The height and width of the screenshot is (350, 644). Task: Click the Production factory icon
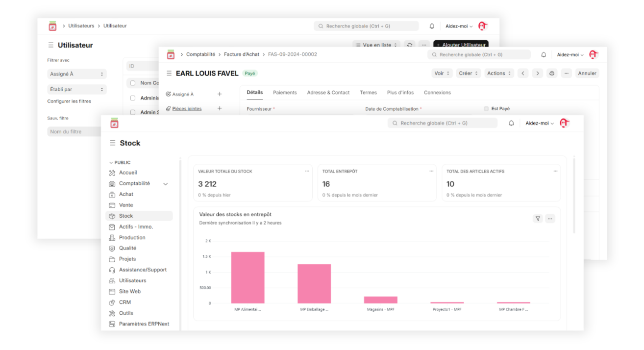pos(112,237)
